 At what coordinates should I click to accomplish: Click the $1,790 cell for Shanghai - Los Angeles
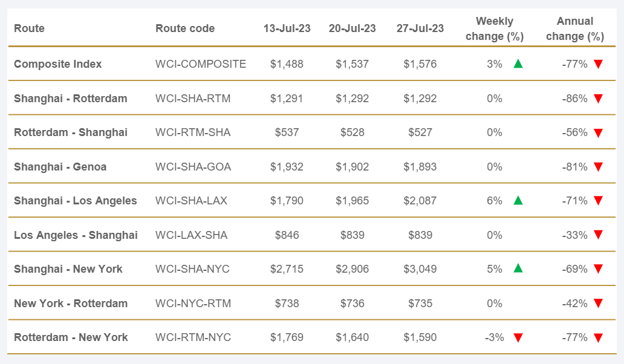[x=287, y=201]
